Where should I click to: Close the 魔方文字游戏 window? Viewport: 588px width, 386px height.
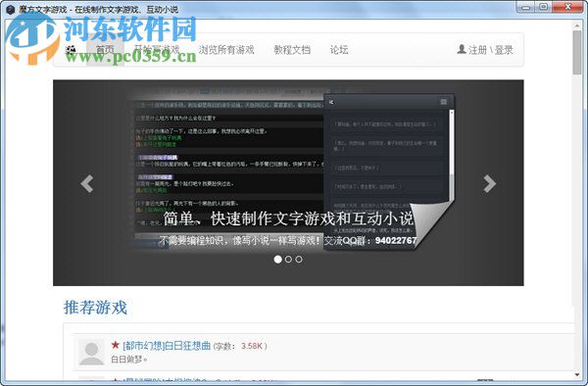point(568,7)
